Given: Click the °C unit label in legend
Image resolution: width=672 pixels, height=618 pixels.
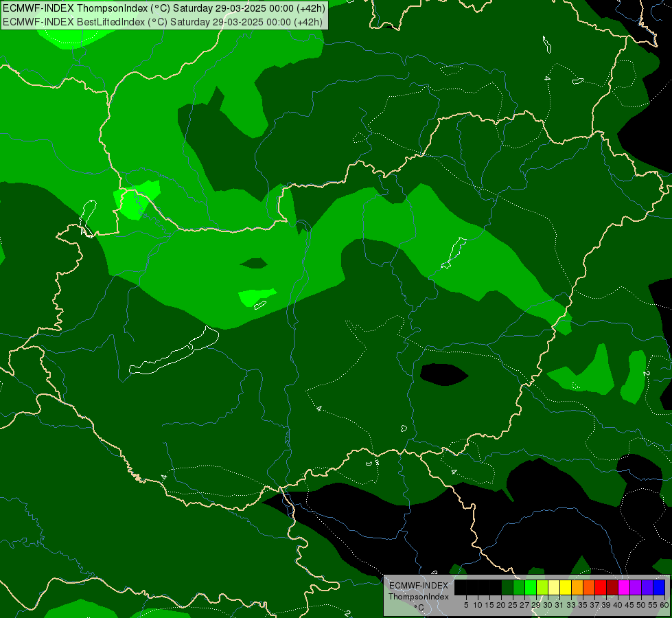Looking at the screenshot, I should pos(419,607).
